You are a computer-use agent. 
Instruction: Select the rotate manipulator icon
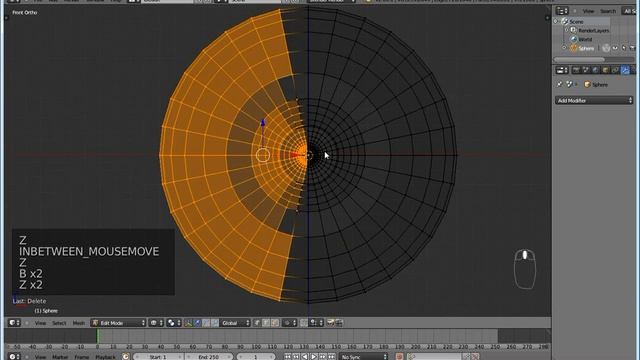coord(207,323)
